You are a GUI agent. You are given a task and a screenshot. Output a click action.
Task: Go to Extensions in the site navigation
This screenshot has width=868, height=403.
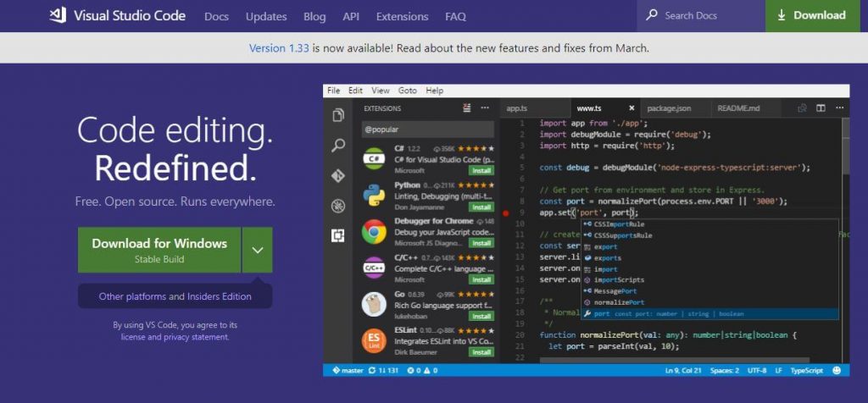(403, 17)
